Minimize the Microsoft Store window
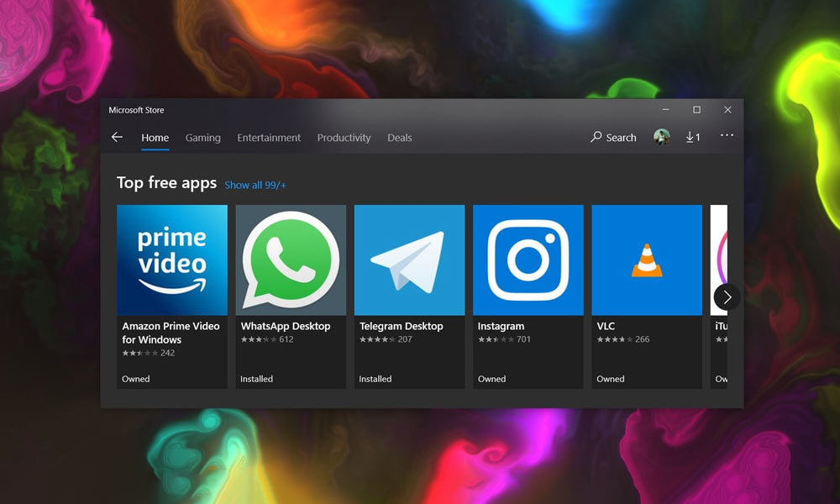 coord(666,109)
